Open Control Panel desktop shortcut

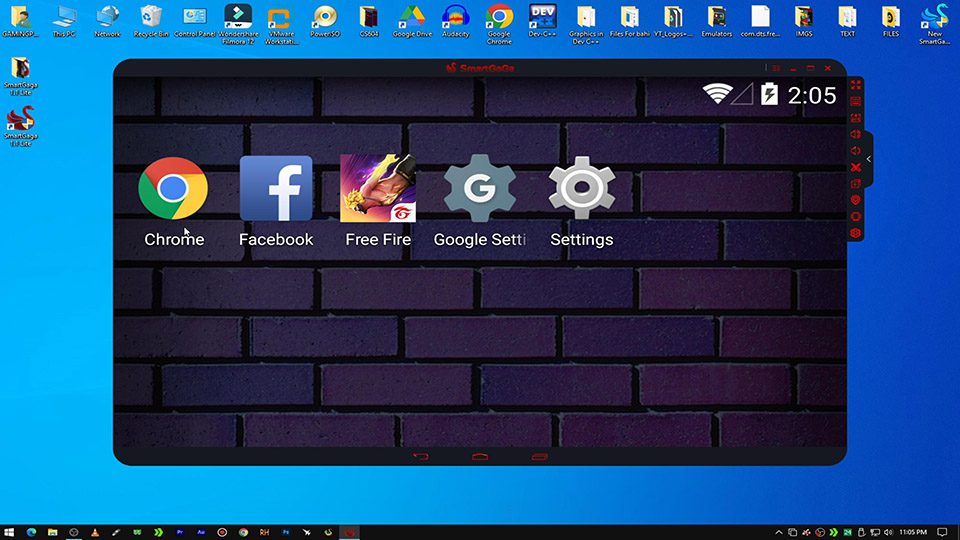[x=195, y=21]
